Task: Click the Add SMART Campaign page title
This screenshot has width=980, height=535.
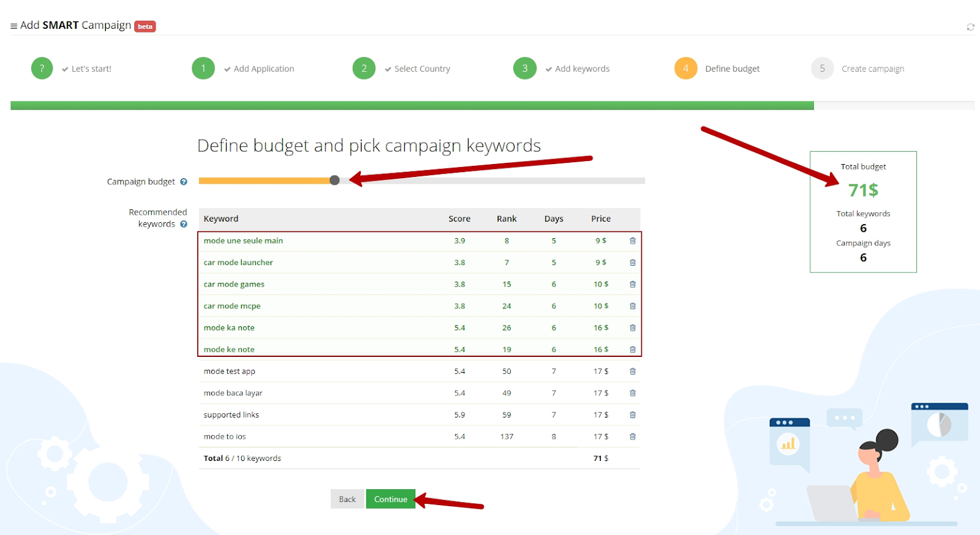Action: (x=76, y=25)
